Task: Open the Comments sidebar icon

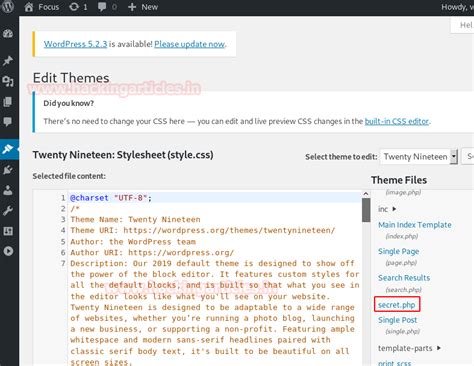Action: coord(8,122)
